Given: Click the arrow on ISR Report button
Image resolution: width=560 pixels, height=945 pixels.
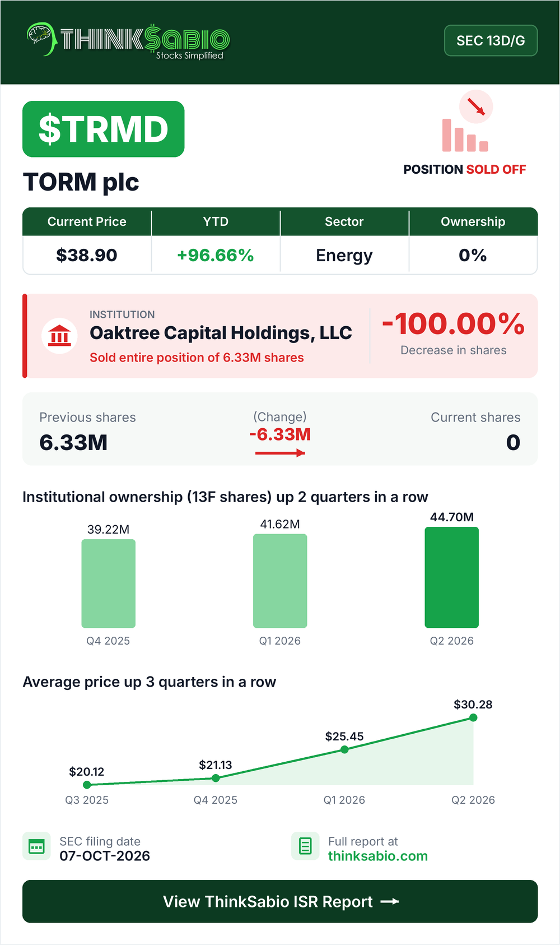Looking at the screenshot, I should pos(390,901).
